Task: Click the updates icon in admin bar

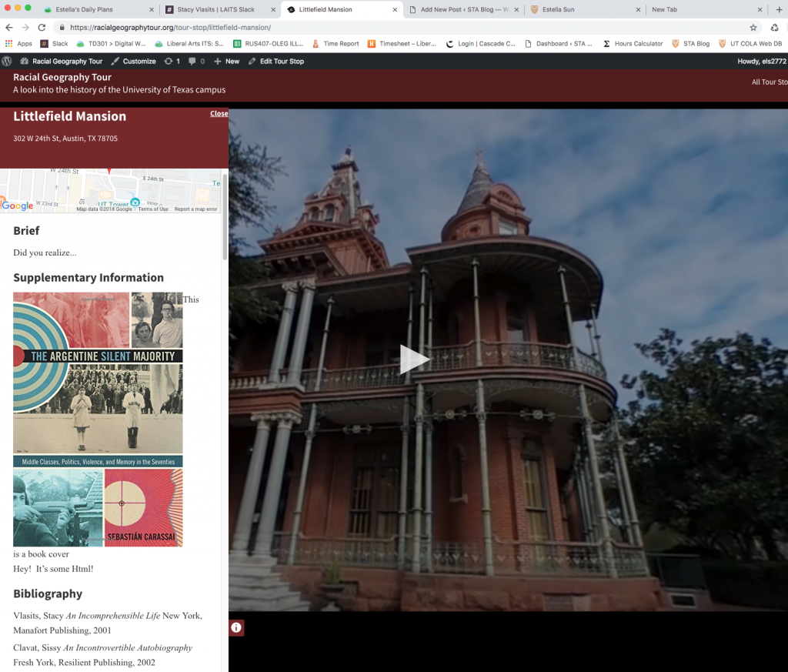Action: pos(172,61)
